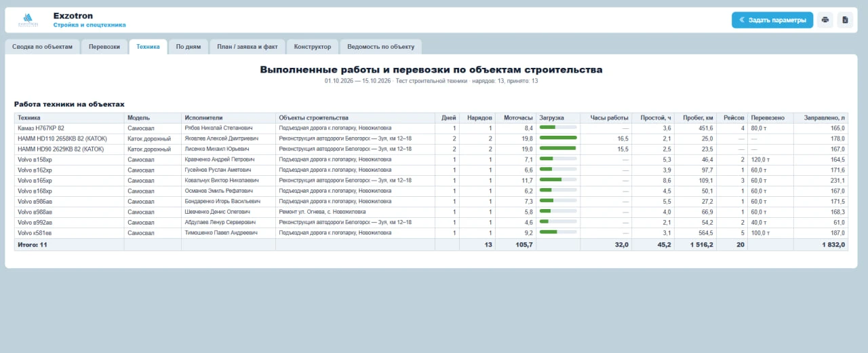This screenshot has width=868, height=353.
Task: Print the report with the printer icon
Action: click(x=825, y=20)
